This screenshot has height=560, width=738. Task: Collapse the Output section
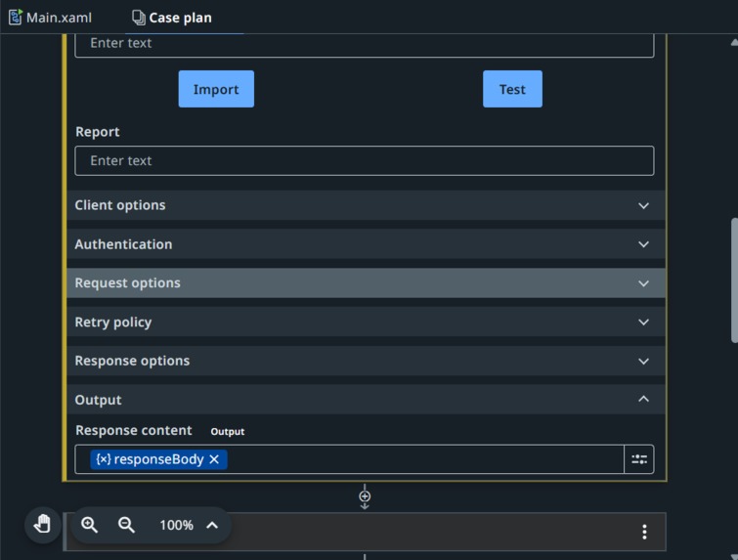coord(366,400)
